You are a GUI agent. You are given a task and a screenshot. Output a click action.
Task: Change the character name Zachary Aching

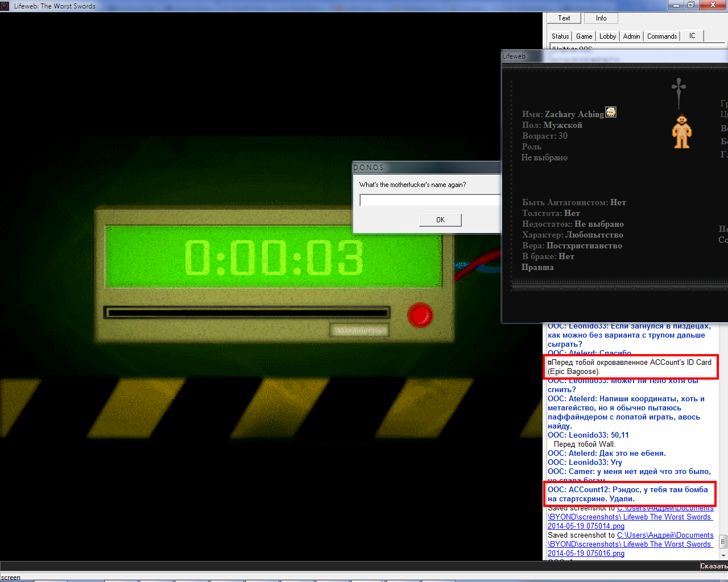coord(574,114)
